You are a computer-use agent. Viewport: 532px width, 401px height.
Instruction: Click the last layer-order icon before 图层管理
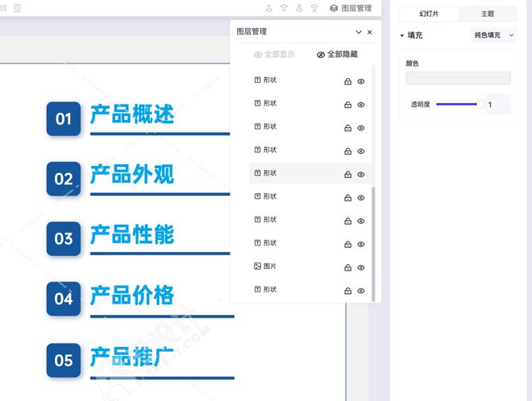[314, 8]
